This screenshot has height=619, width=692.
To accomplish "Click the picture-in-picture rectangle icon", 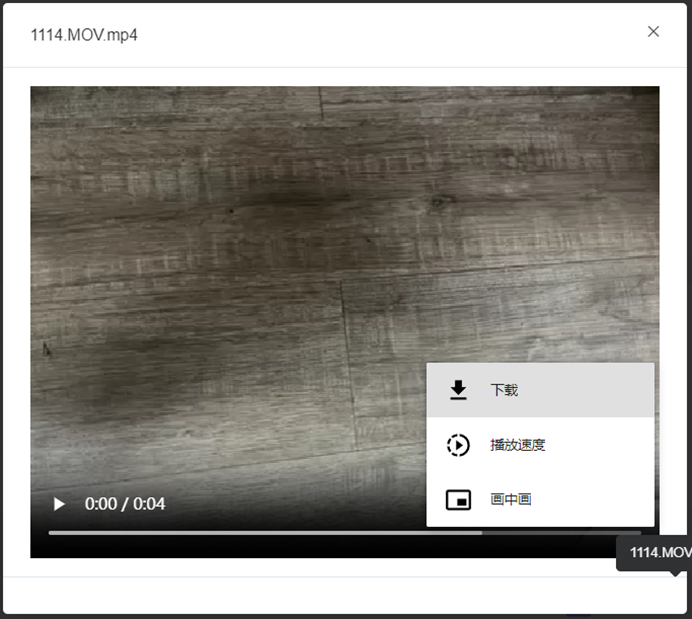I will click(x=458, y=500).
